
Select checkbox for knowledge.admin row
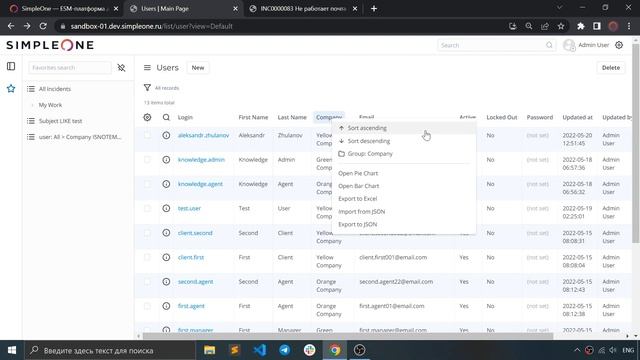click(x=147, y=160)
